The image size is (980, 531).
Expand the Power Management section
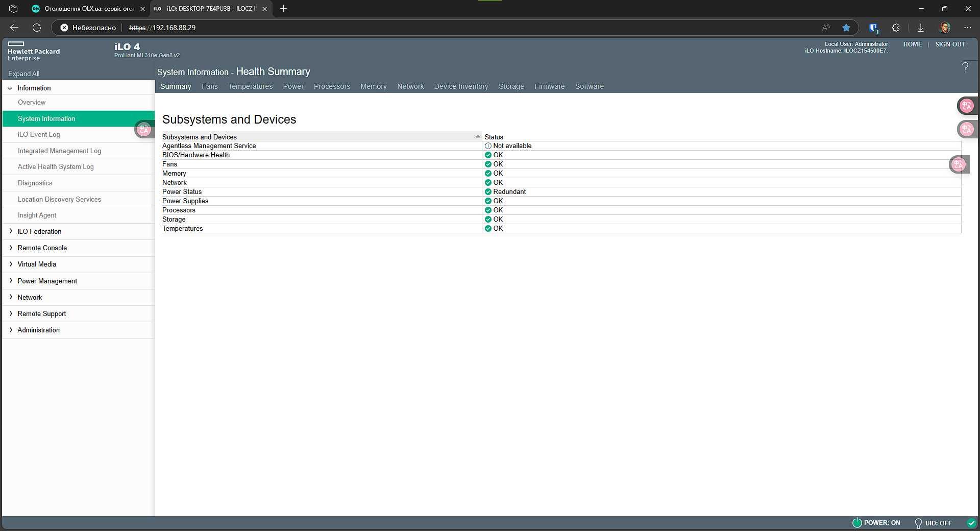[10, 281]
